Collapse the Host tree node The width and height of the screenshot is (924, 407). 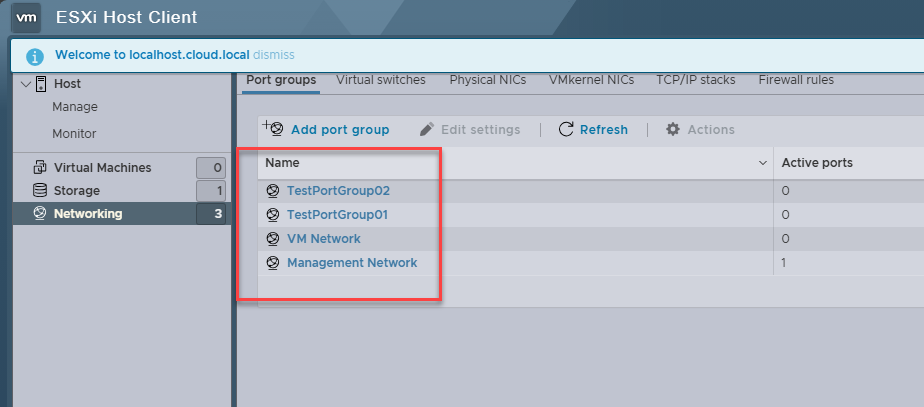click(25, 84)
